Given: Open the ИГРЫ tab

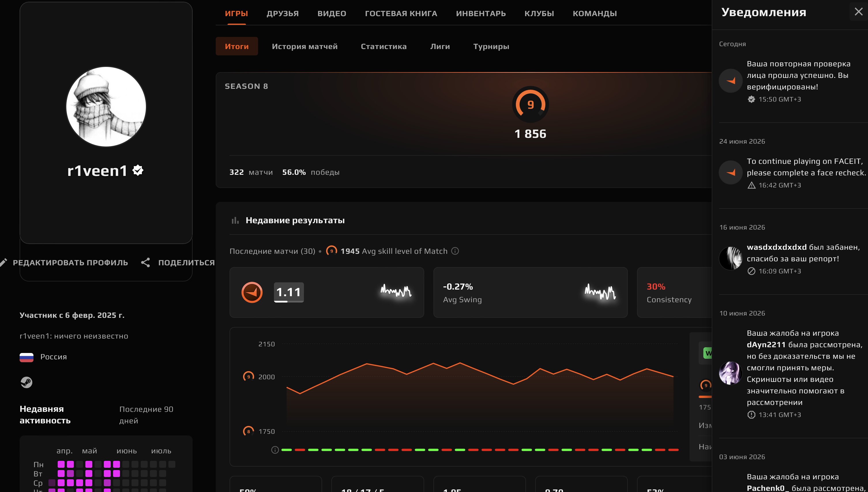Looking at the screenshot, I should tap(236, 14).
